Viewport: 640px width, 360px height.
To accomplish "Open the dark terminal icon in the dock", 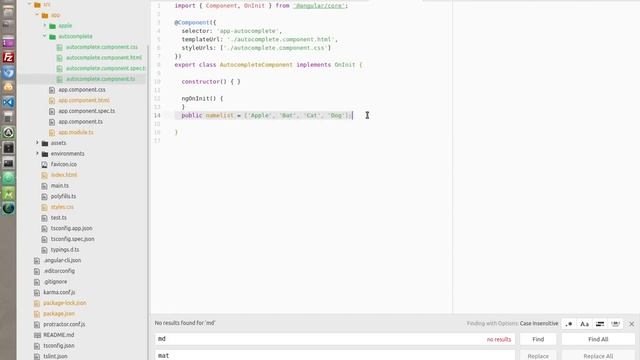I will (x=8, y=163).
